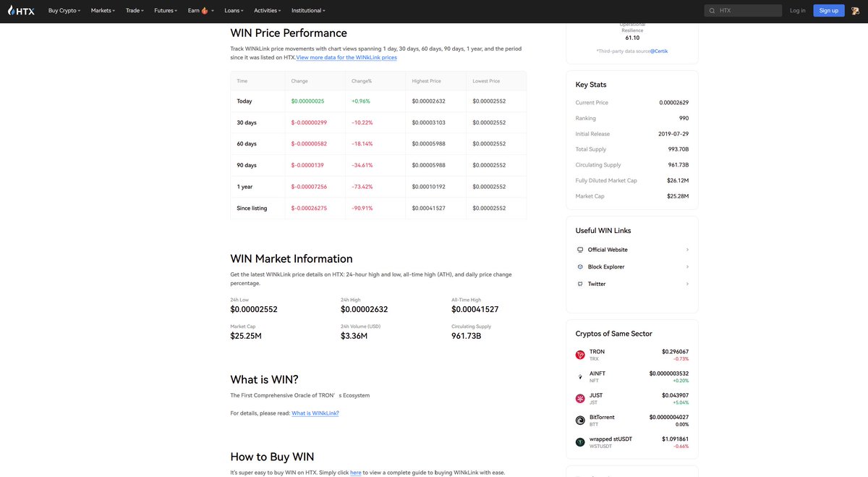
Task: Click the search magnifier icon
Action: pos(712,11)
